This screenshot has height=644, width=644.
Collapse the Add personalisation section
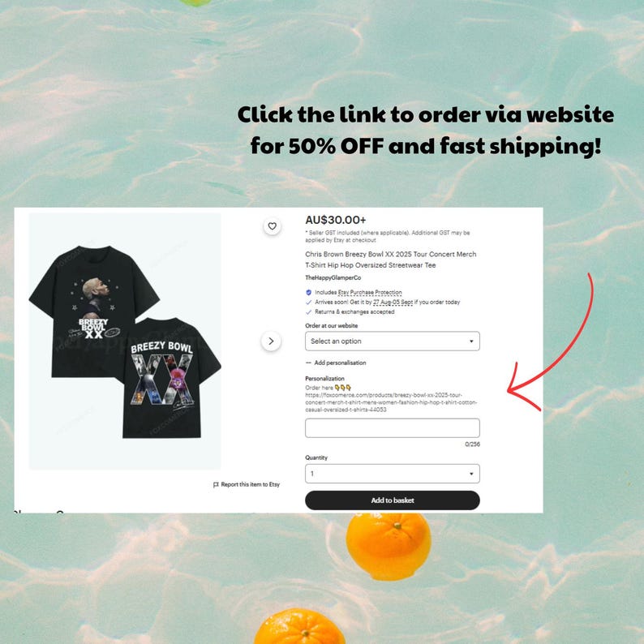tap(340, 363)
